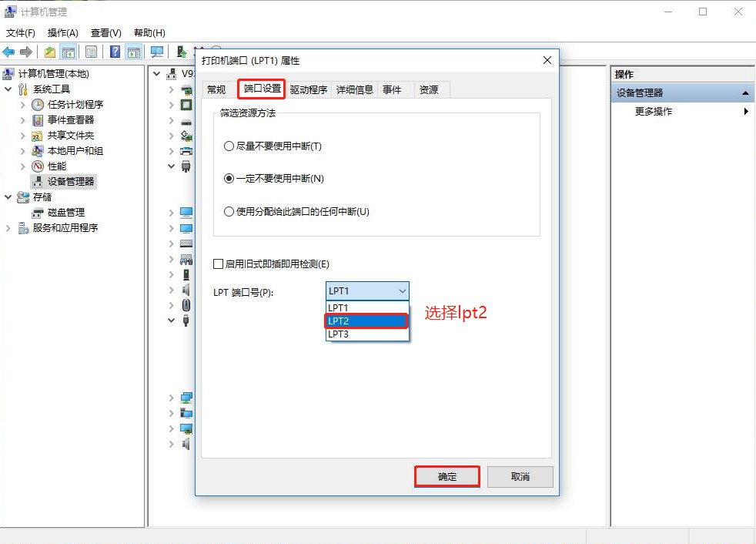Image resolution: width=756 pixels, height=544 pixels.
Task: Click the 确定 button
Action: pyautogui.click(x=447, y=477)
